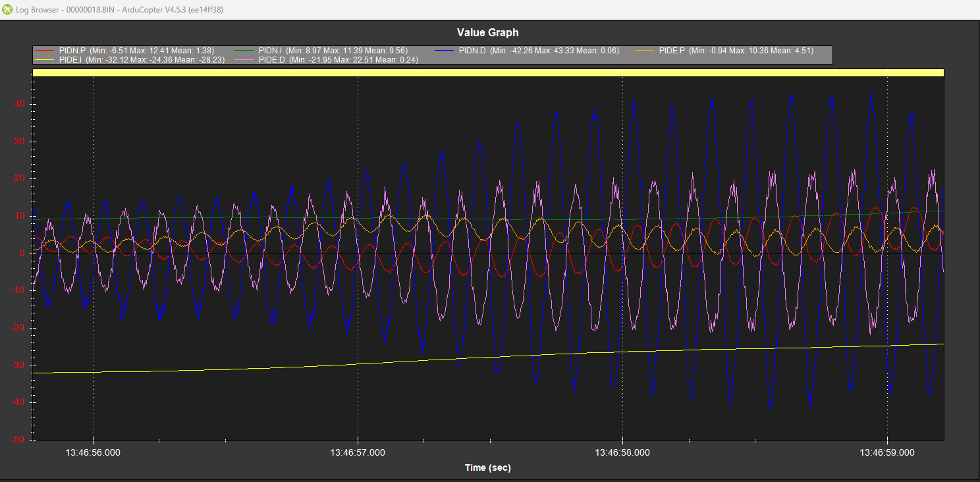Click the "Value Graph" chart title

(x=488, y=32)
